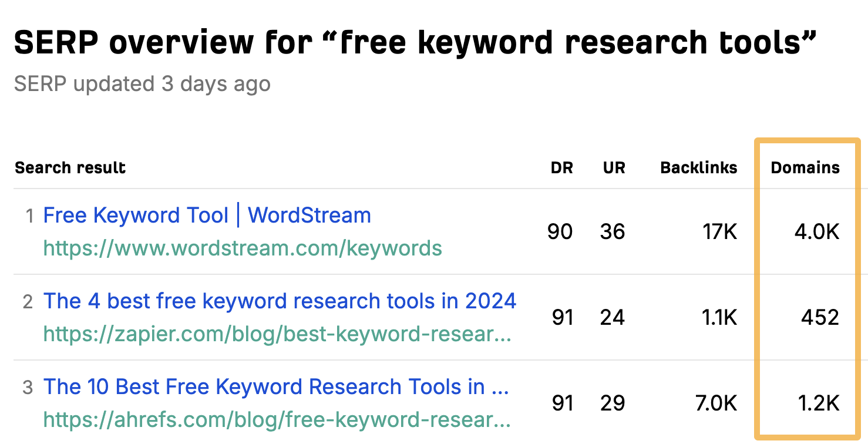Select the 1.2K Domains value for Ahrefs
The width and height of the screenshot is (868, 444).
pyautogui.click(x=817, y=403)
